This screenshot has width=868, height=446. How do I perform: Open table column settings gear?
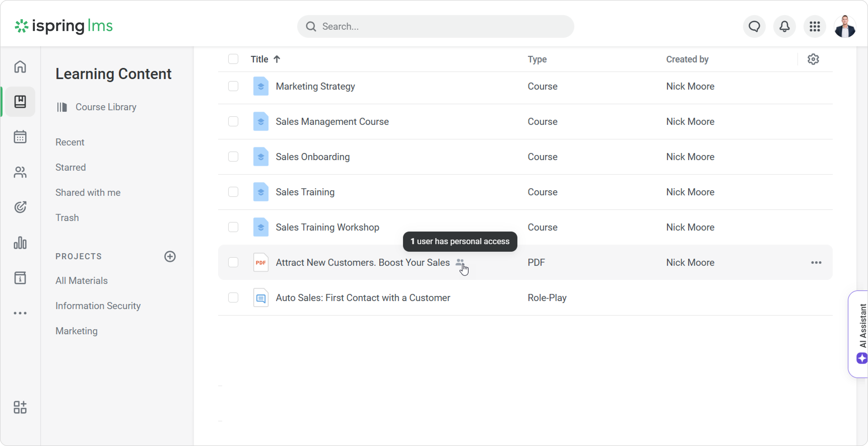point(813,59)
